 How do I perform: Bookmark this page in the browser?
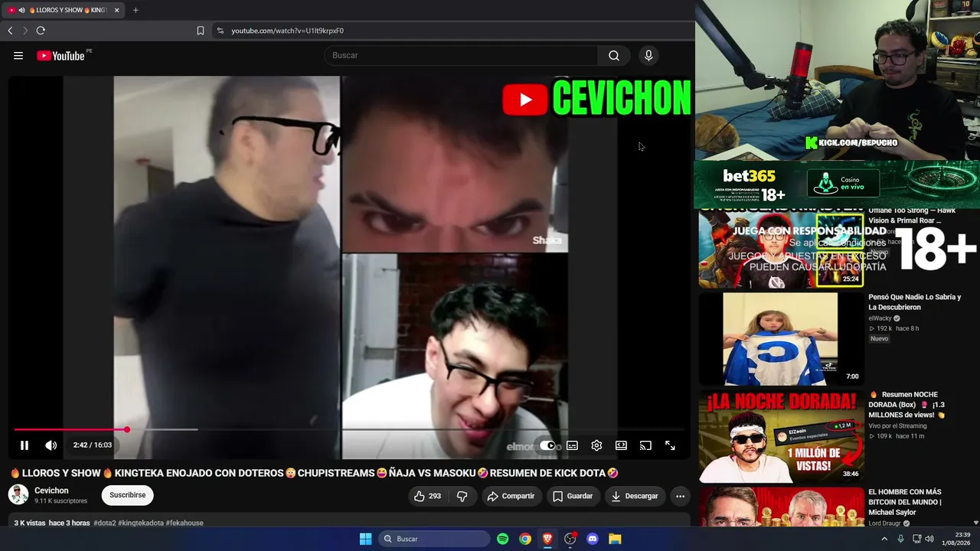(201, 31)
